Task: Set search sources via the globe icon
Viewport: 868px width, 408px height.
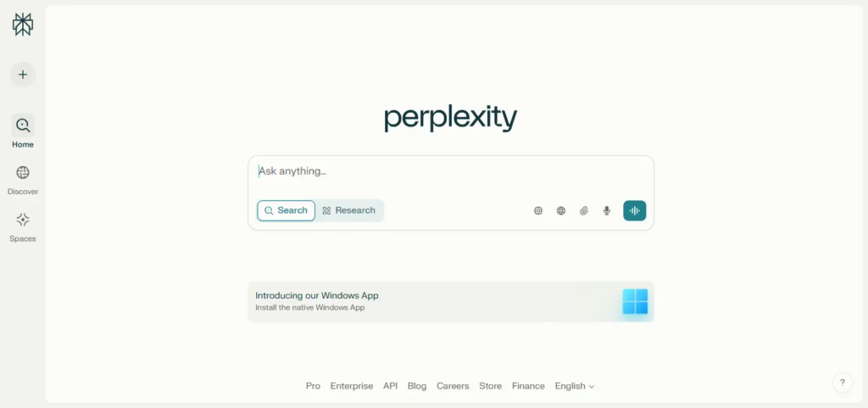Action: pyautogui.click(x=561, y=210)
